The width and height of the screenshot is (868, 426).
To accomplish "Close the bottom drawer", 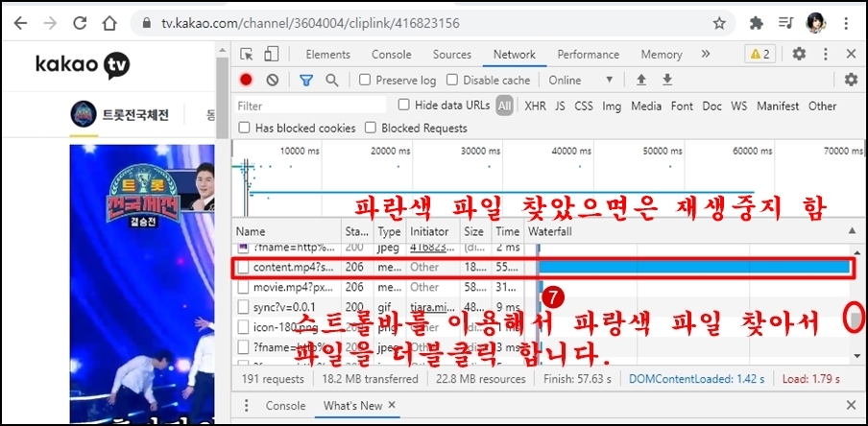I will (852, 406).
